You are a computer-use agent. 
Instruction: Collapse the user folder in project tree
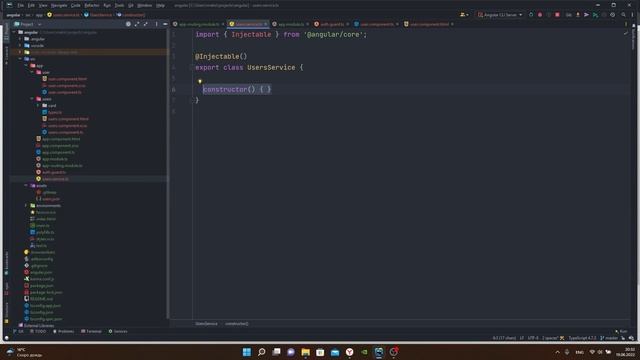pos(32,72)
